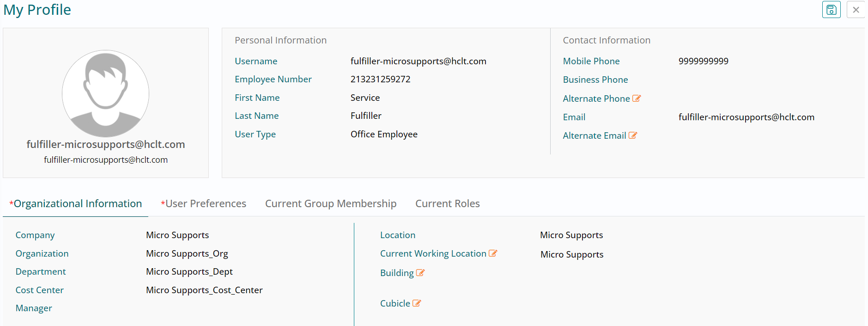Screen dimensions: 868x326
Task: Click the Department label
Action: [x=41, y=271]
